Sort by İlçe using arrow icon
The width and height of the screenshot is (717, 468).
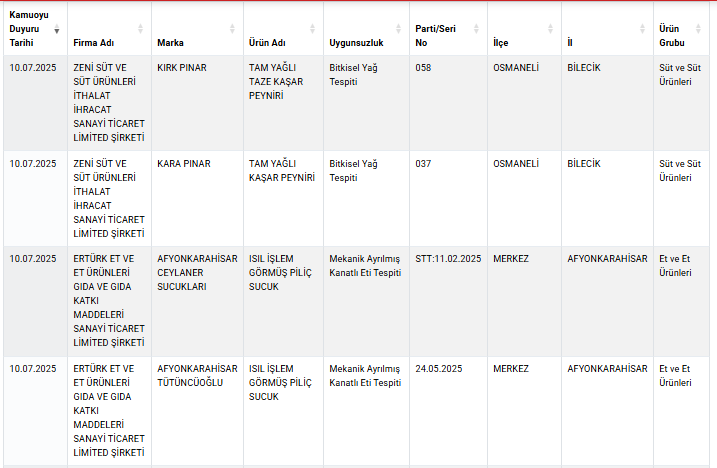coord(551,29)
